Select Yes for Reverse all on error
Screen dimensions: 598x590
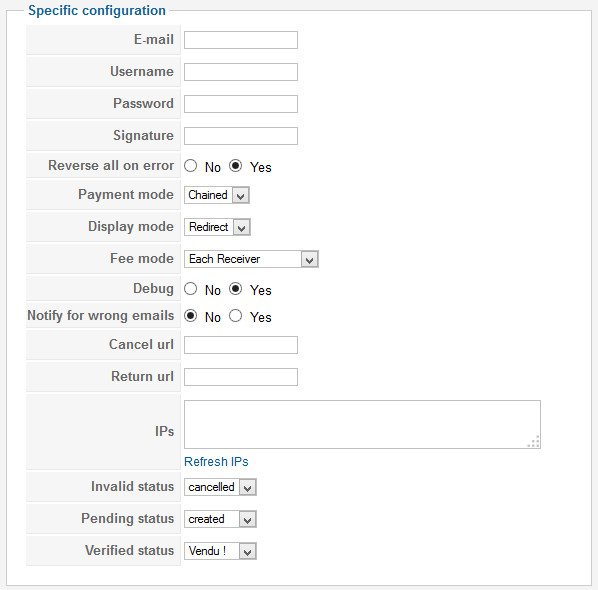pos(235,166)
